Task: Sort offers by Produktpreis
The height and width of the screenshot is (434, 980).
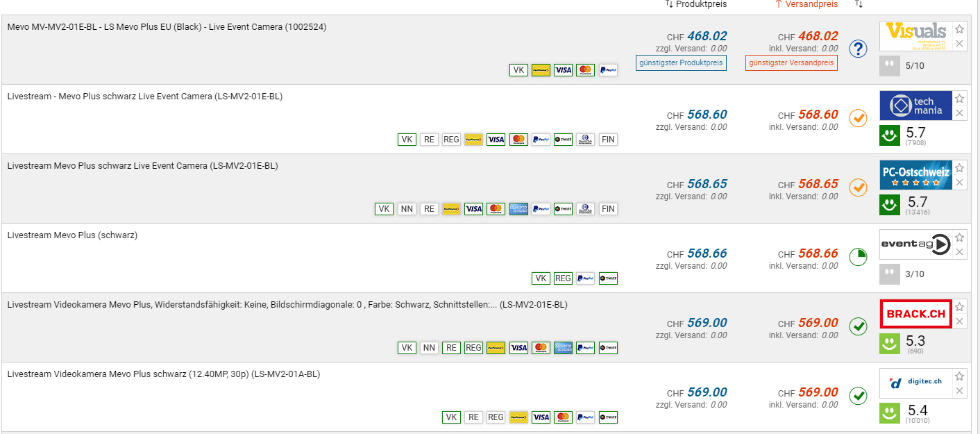Action: pyautogui.click(x=695, y=4)
